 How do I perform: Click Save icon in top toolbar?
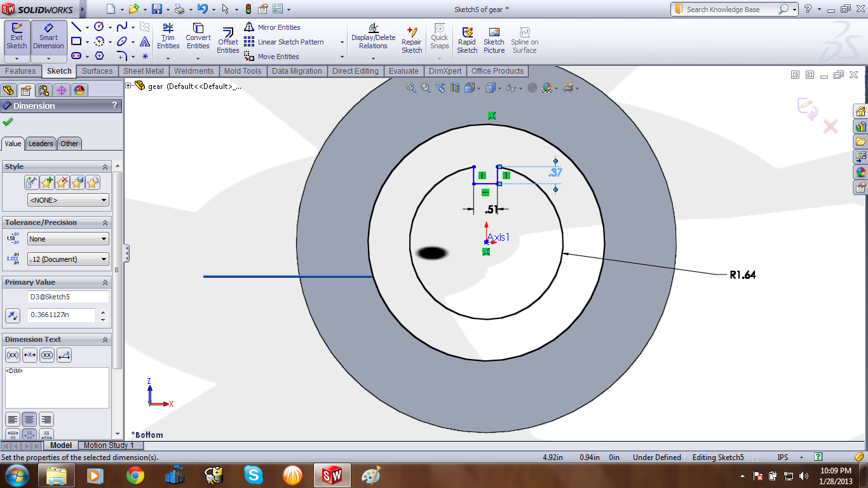[x=156, y=9]
